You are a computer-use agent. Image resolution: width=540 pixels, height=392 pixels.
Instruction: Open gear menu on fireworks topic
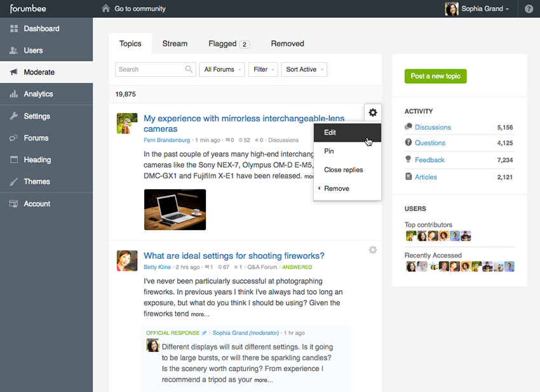point(373,250)
